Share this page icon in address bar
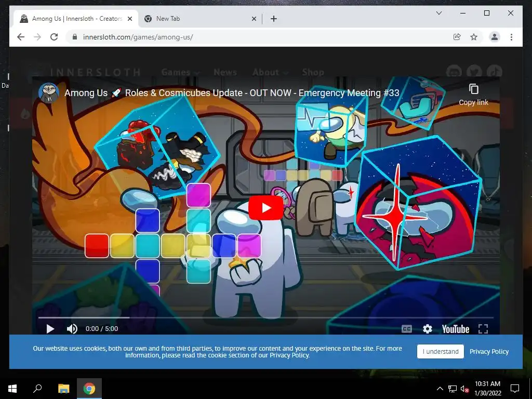532x399 pixels. (457, 37)
